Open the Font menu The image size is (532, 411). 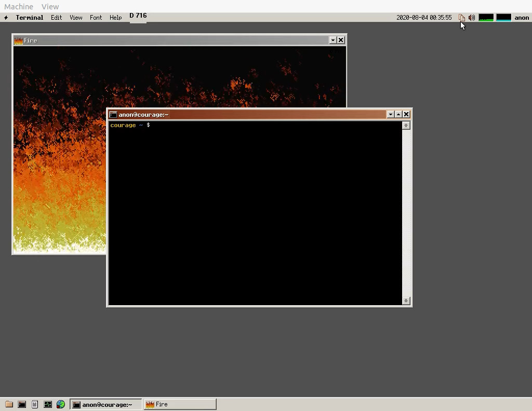(96, 18)
